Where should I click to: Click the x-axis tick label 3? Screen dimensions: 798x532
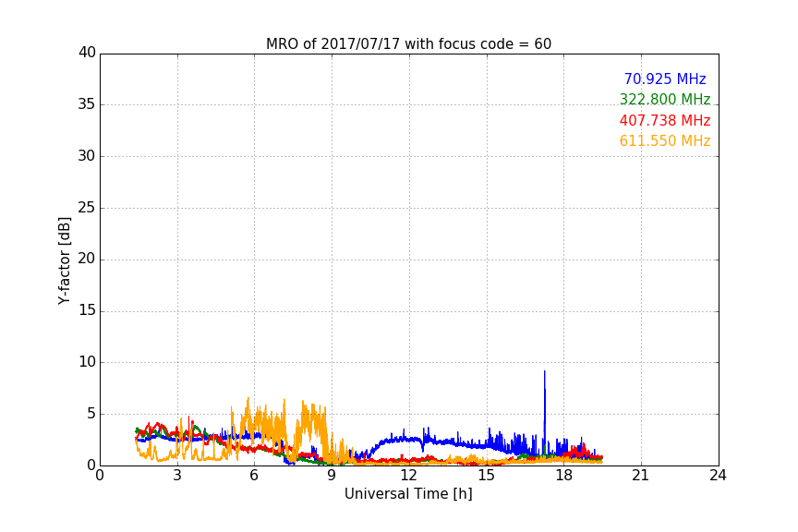[x=177, y=476]
